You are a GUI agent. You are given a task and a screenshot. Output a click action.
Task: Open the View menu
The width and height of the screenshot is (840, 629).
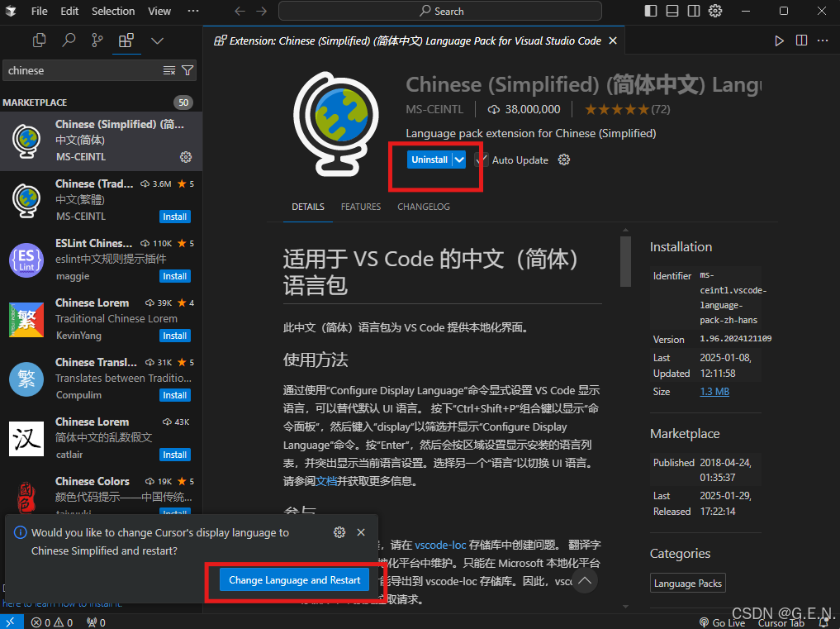click(x=159, y=11)
